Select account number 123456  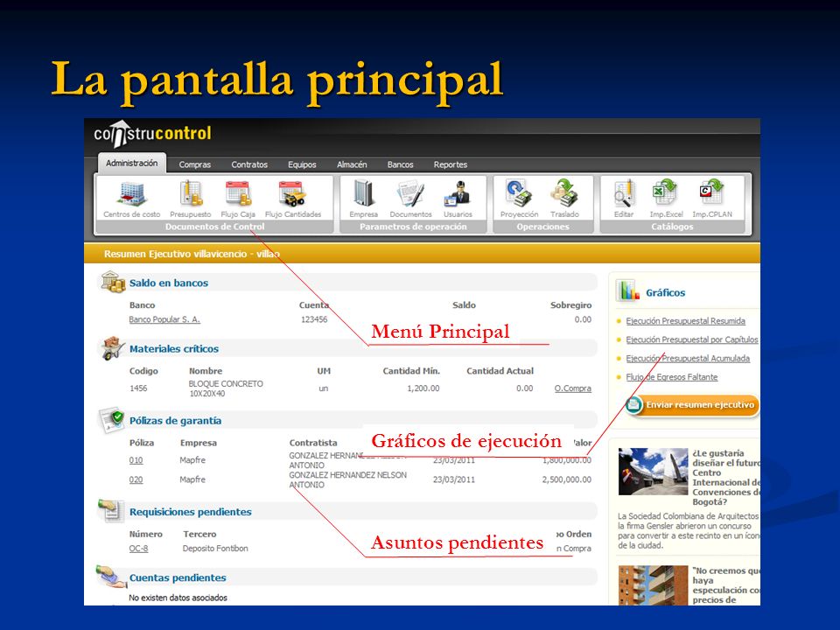[314, 319]
